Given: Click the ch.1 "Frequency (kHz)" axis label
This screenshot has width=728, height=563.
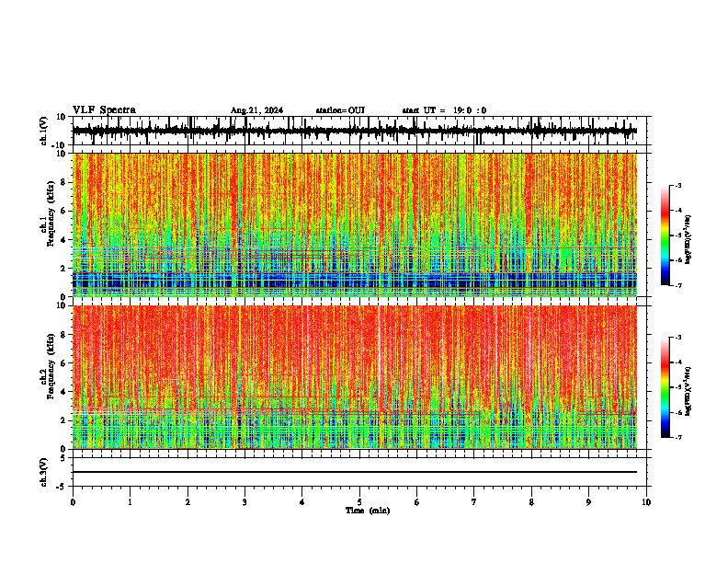Looking at the screenshot, I should click(x=51, y=214).
